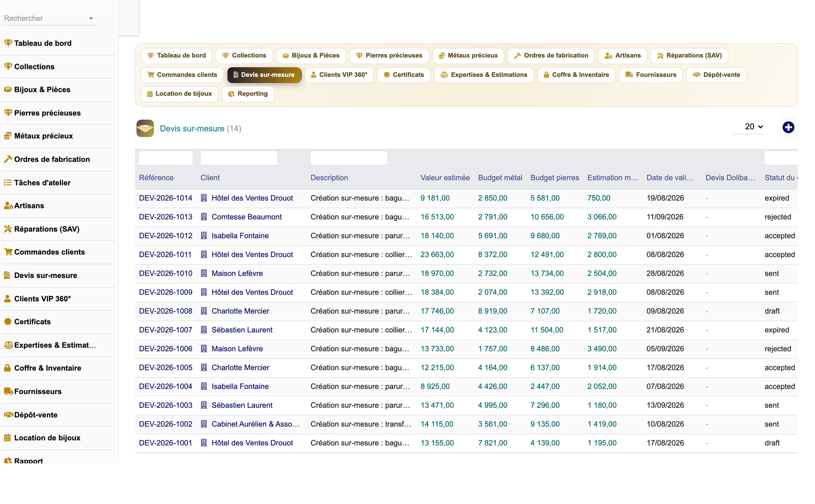
Task: Click the Devis sur-mesure module box icon
Action: (x=145, y=128)
